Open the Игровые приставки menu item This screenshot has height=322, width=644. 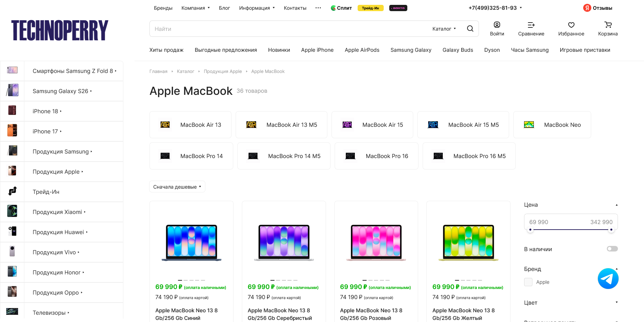click(x=585, y=50)
